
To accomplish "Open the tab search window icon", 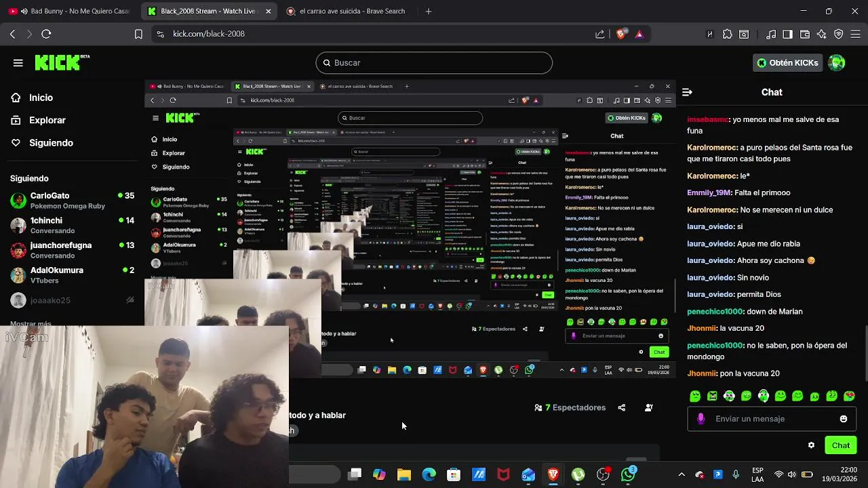I will click(744, 34).
